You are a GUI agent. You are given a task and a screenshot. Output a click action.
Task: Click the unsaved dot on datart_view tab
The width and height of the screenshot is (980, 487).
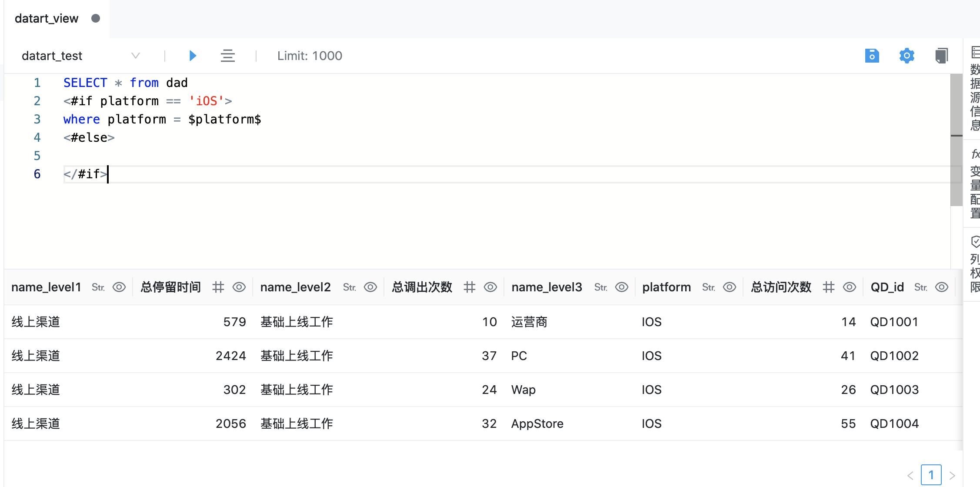coord(96,18)
